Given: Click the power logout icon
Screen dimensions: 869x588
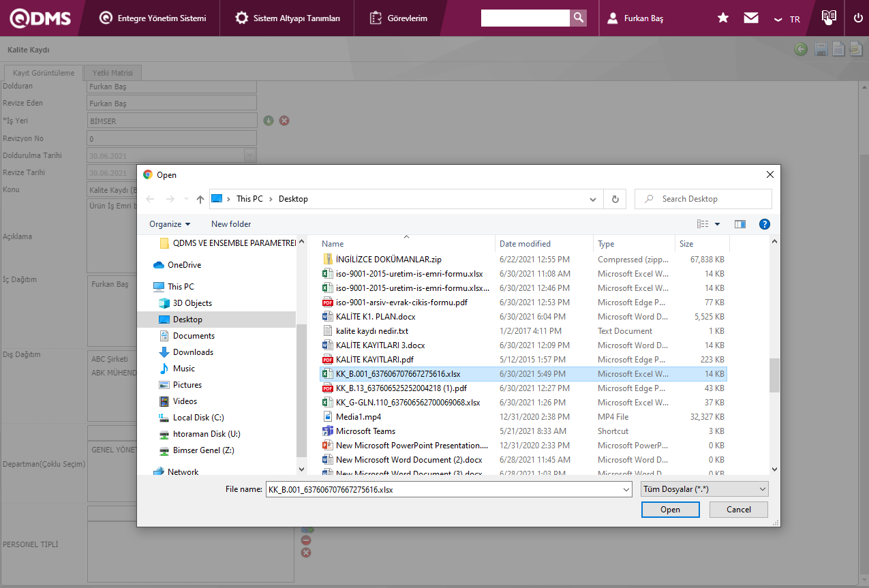Looking at the screenshot, I should (x=857, y=18).
